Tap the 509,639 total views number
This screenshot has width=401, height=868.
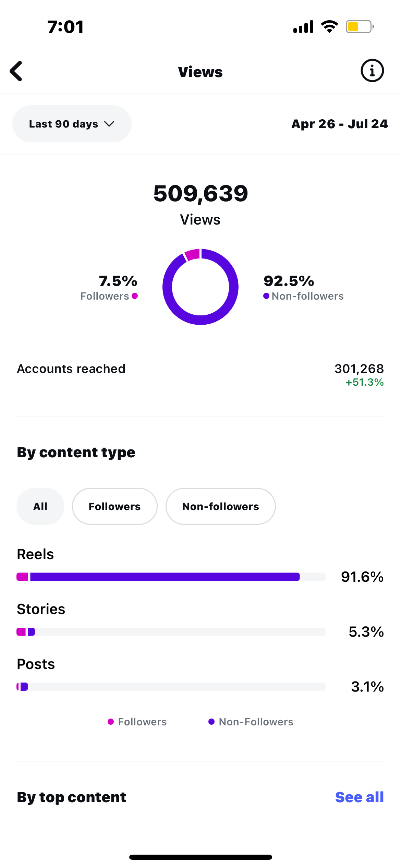click(x=200, y=193)
